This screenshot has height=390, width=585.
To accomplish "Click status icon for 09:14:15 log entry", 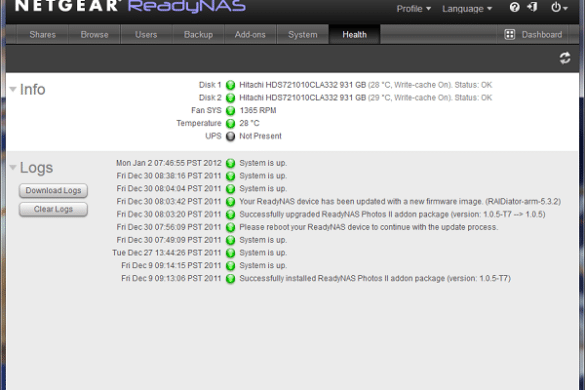I will click(231, 265).
